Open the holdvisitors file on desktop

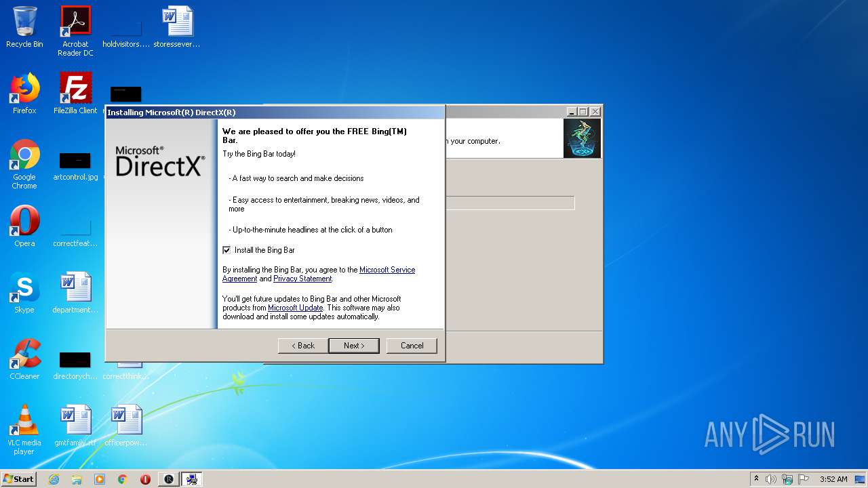126,31
